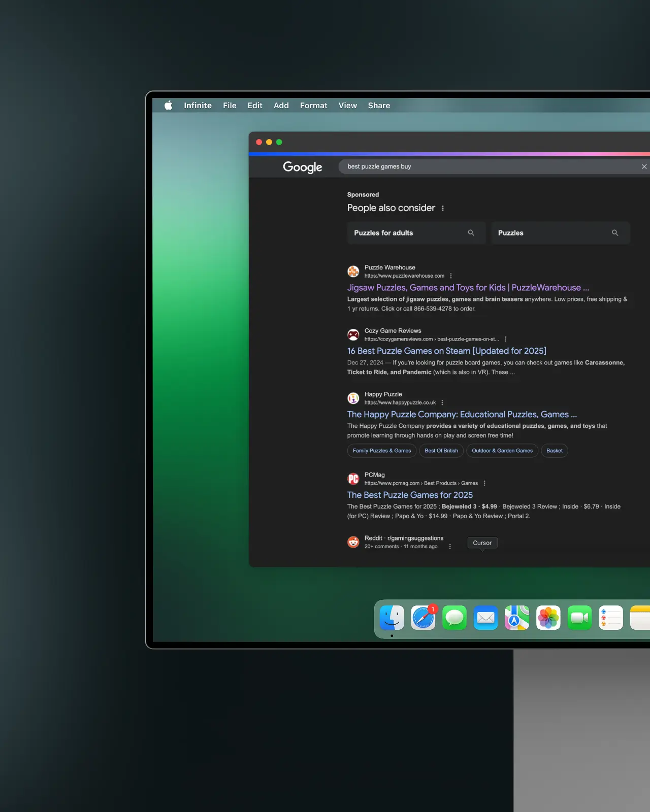Search for Puzzles for adults suggestion
This screenshot has width=650, height=812.
click(416, 233)
